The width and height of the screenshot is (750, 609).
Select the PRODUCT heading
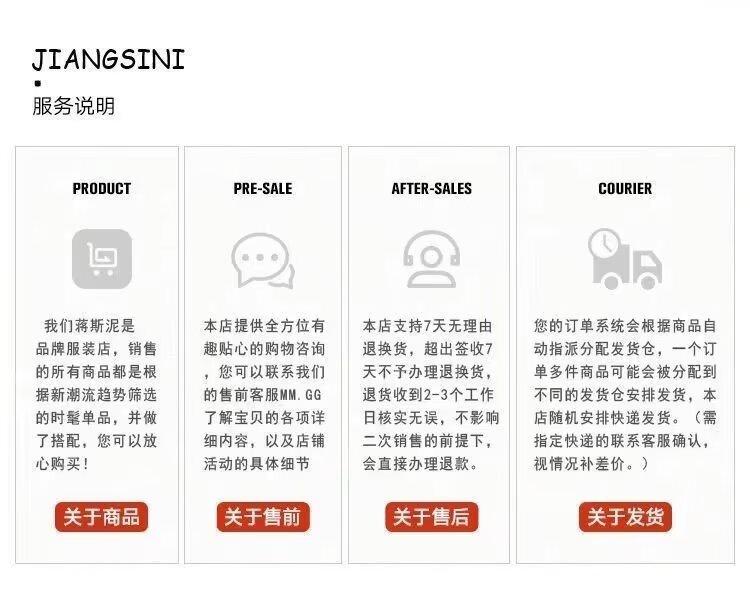pyautogui.click(x=102, y=188)
